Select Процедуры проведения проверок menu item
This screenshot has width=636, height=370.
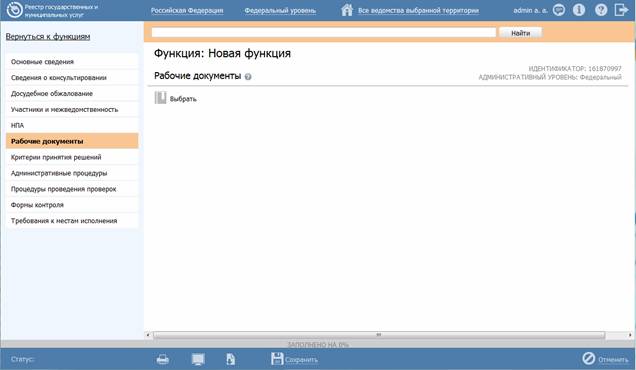(x=72, y=189)
